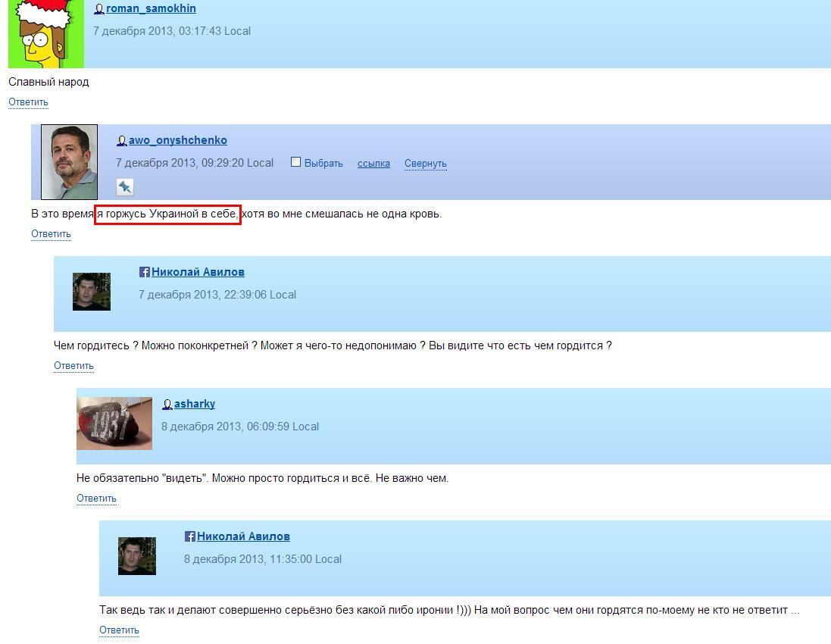Click Facebook icon beside Николай Авилов's 11:35:00 comment
This screenshot has height=644, width=831.
click(x=189, y=536)
